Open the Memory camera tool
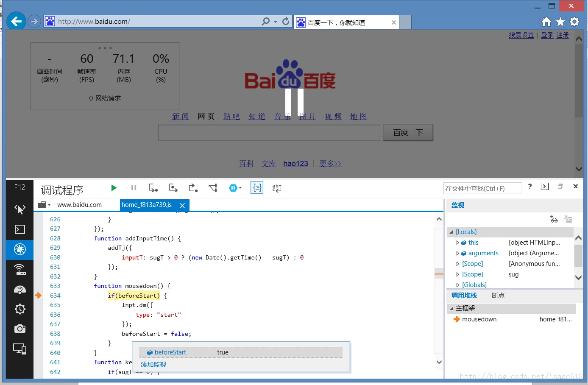588x385 pixels. pos(20,329)
